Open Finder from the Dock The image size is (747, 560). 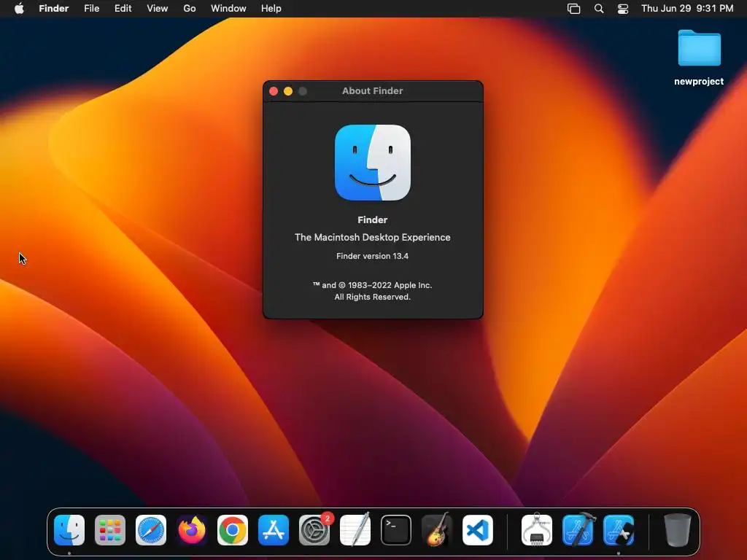[x=69, y=530]
